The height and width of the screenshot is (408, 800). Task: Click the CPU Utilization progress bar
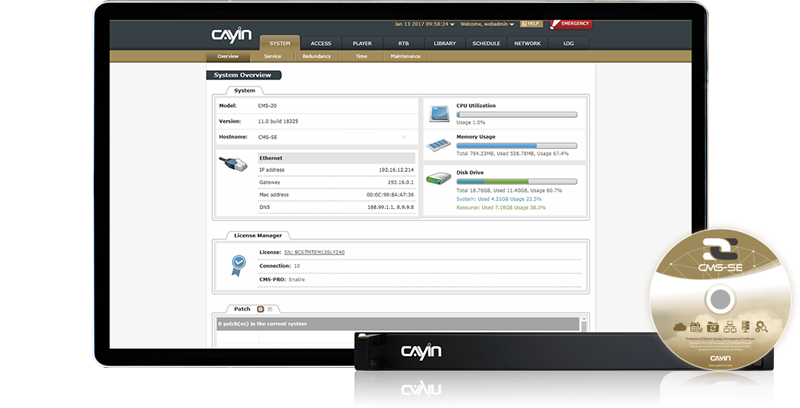tap(517, 115)
